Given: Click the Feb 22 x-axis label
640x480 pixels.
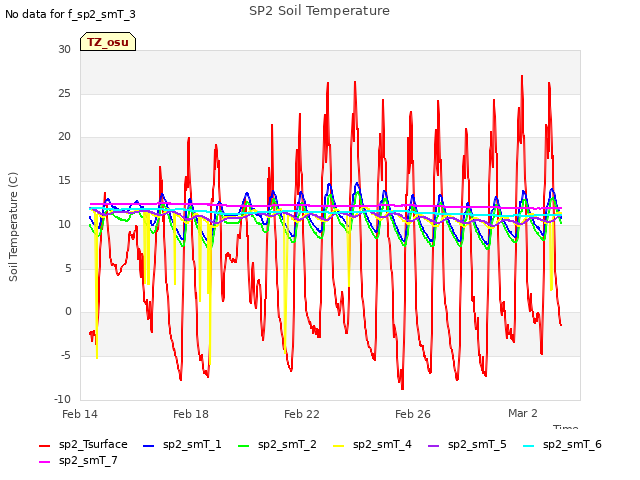Looking at the screenshot, I should coord(302,414).
